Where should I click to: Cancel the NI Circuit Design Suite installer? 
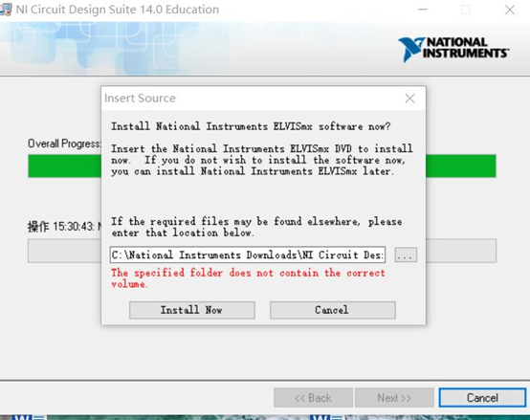click(x=482, y=398)
